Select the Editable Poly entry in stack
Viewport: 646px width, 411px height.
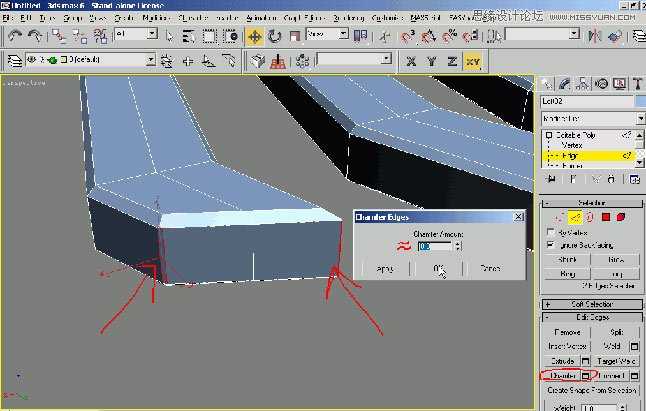tap(575, 135)
